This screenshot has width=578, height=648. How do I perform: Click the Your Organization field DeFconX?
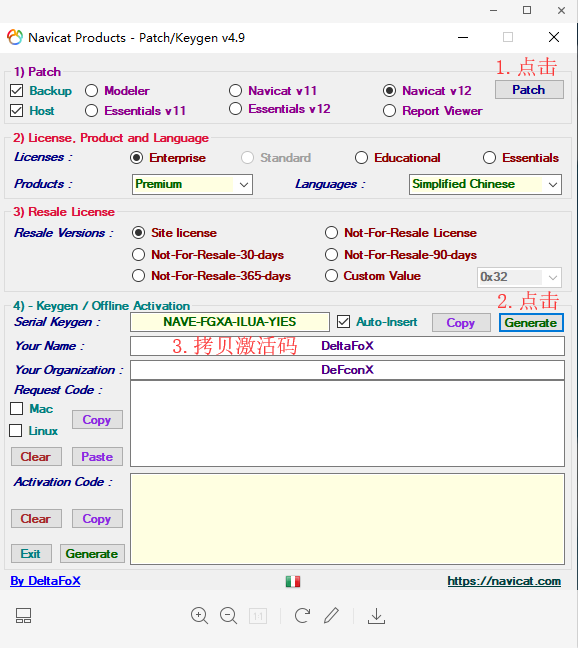347,370
